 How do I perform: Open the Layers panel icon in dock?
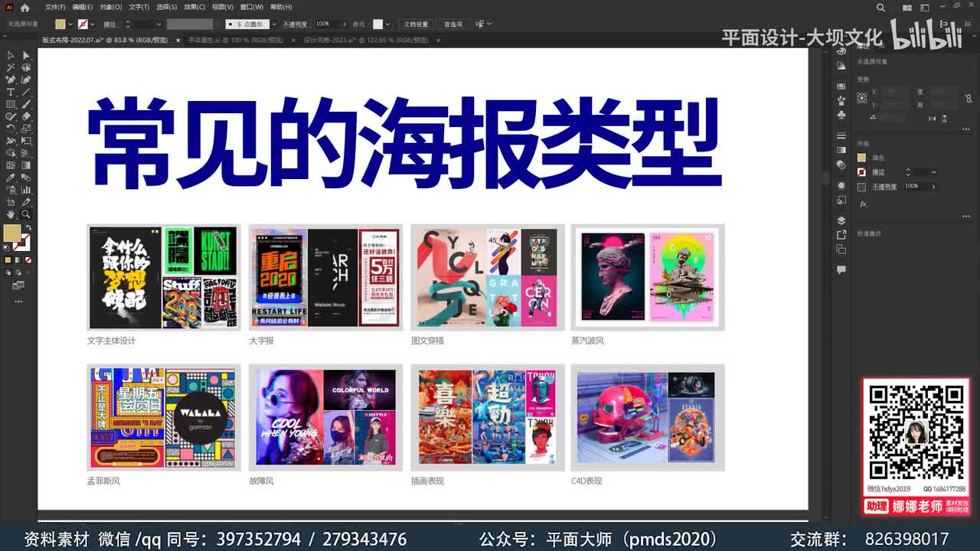pos(841,220)
